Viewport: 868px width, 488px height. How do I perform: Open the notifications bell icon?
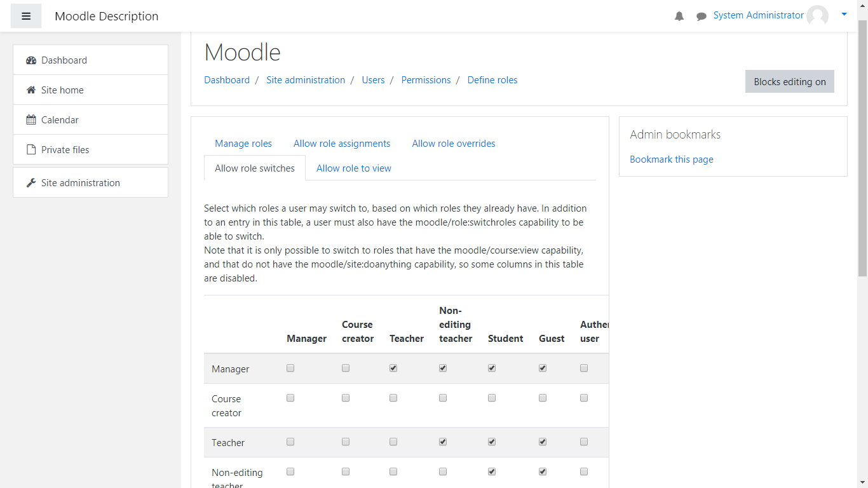(679, 17)
